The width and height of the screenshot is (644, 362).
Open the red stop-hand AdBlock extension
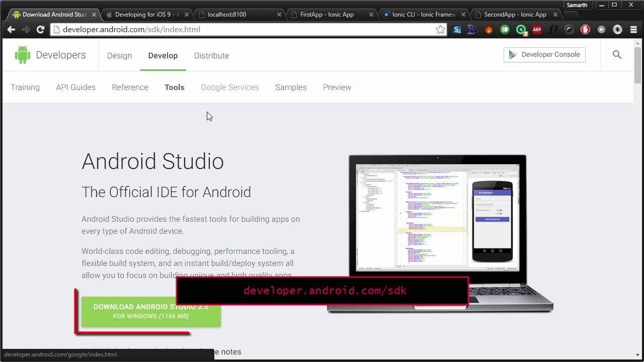[585, 30]
